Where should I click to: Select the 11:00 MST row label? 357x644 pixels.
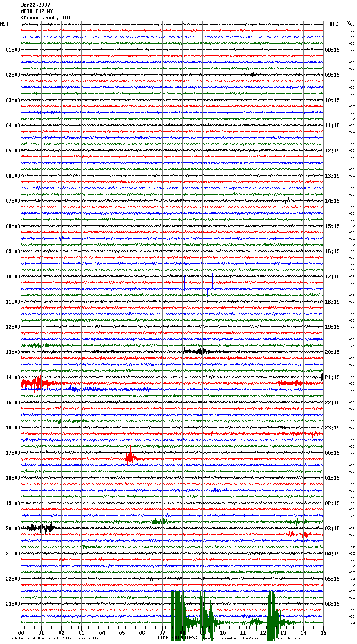tap(13, 302)
